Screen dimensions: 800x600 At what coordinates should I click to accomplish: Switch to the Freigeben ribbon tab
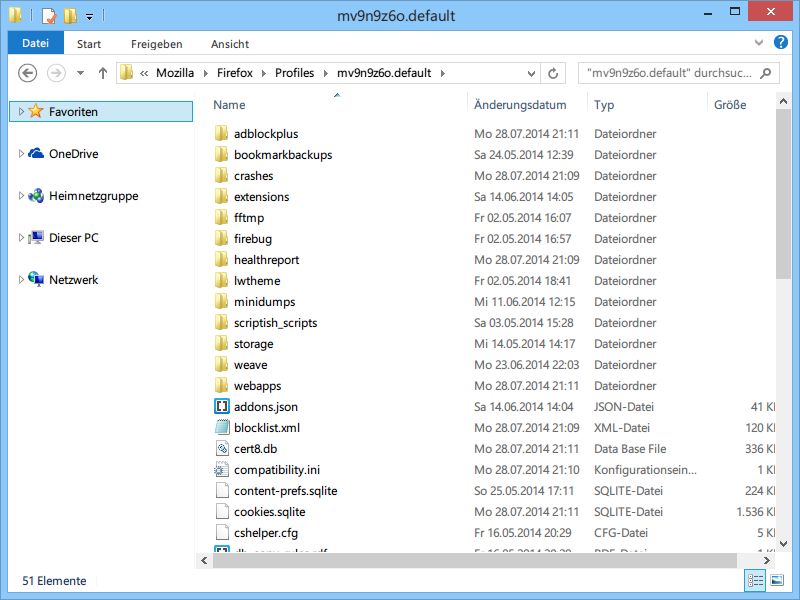point(157,44)
